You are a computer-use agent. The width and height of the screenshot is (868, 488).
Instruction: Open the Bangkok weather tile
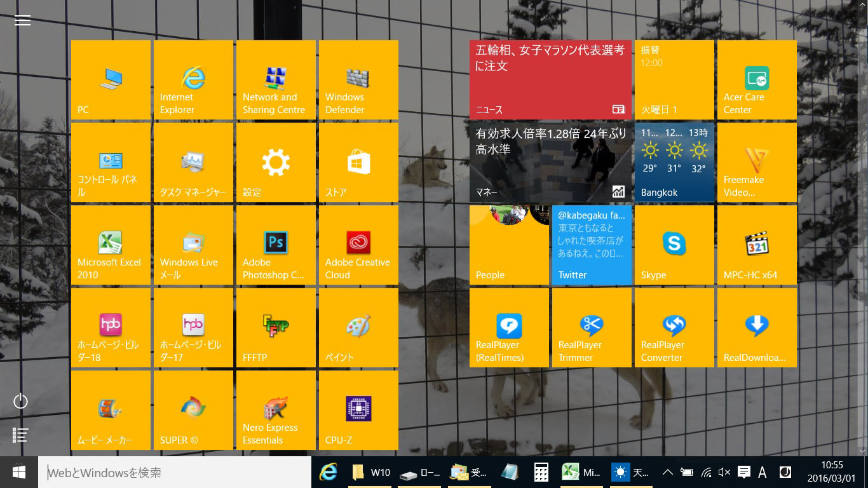click(x=674, y=162)
